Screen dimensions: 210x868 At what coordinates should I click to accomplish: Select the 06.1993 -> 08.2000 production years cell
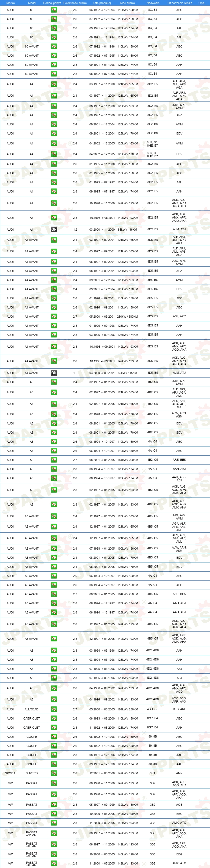[102, 718]
